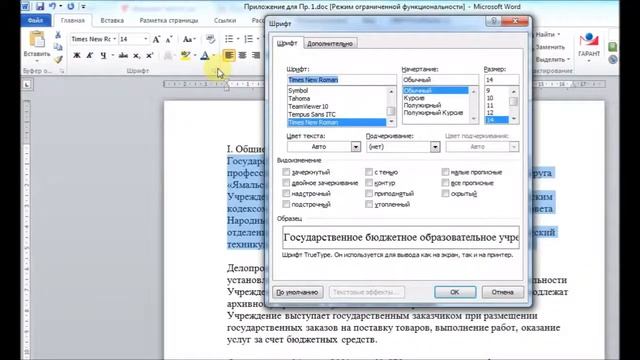Screen dimensions: 640x360
Task: Click the text highlight color marker icon
Action: click(x=185, y=55)
